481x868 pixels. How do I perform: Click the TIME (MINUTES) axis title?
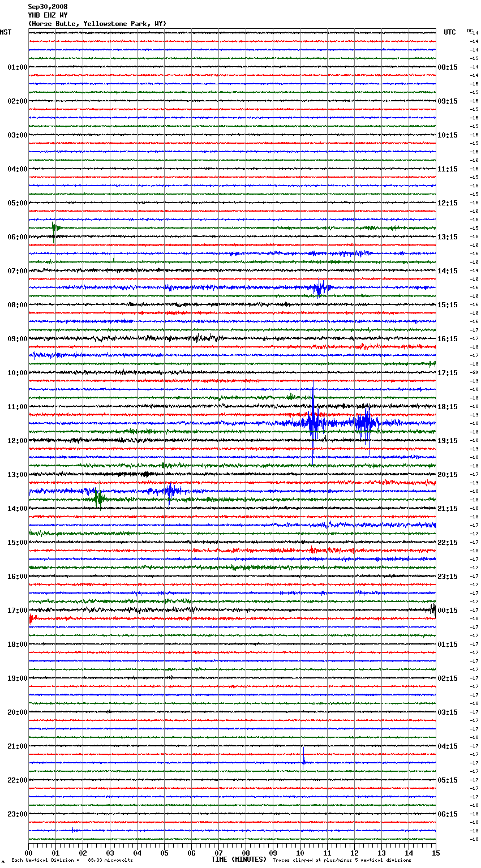pyautogui.click(x=239, y=860)
